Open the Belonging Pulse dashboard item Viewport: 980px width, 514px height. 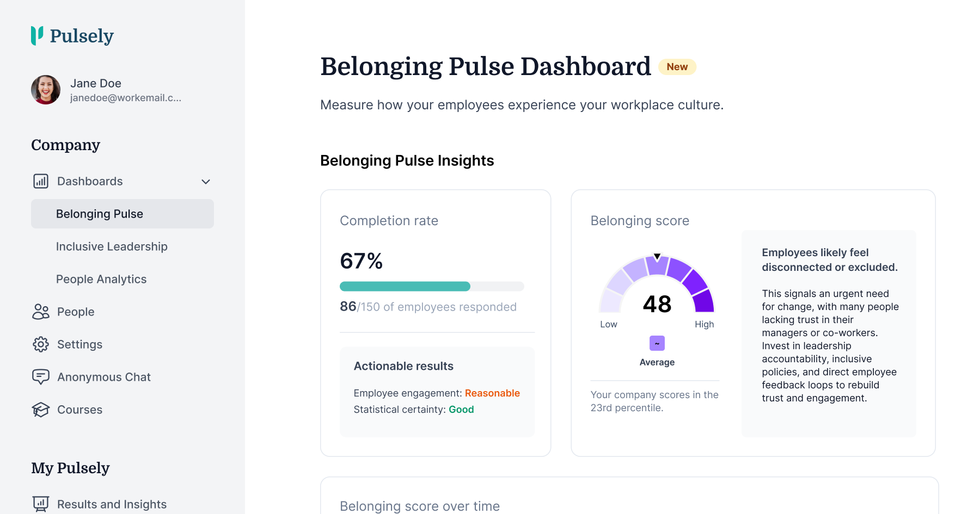pos(100,214)
